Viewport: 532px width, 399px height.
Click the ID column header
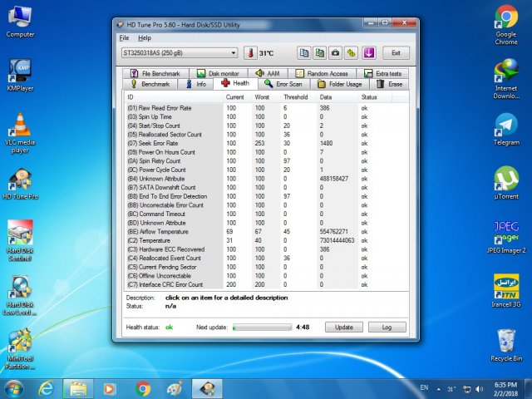click(x=174, y=97)
